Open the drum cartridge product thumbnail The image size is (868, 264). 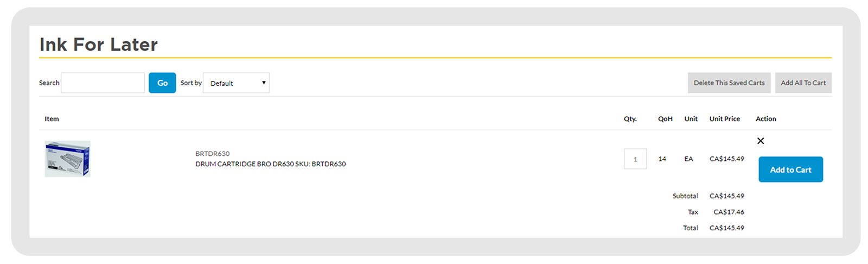67,159
